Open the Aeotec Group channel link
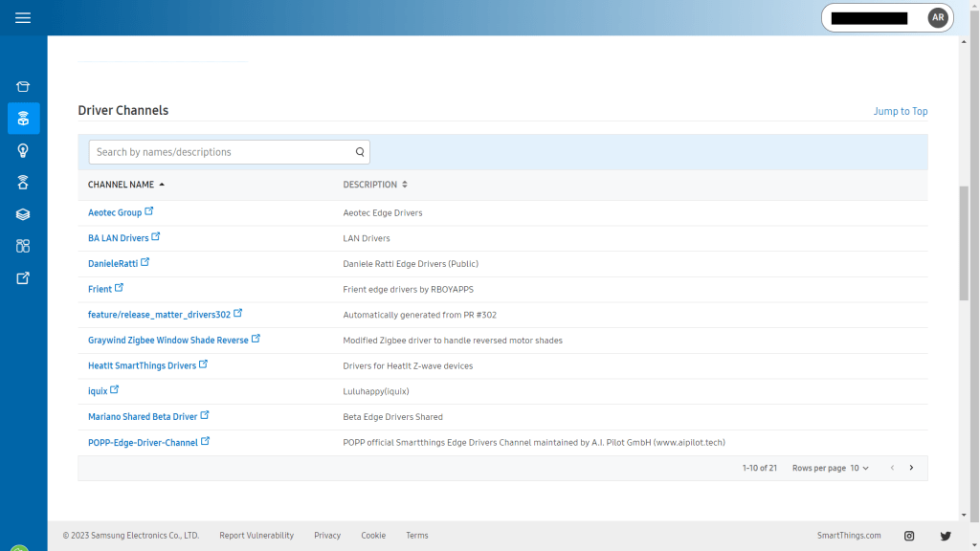The width and height of the screenshot is (980, 551). [x=115, y=212]
